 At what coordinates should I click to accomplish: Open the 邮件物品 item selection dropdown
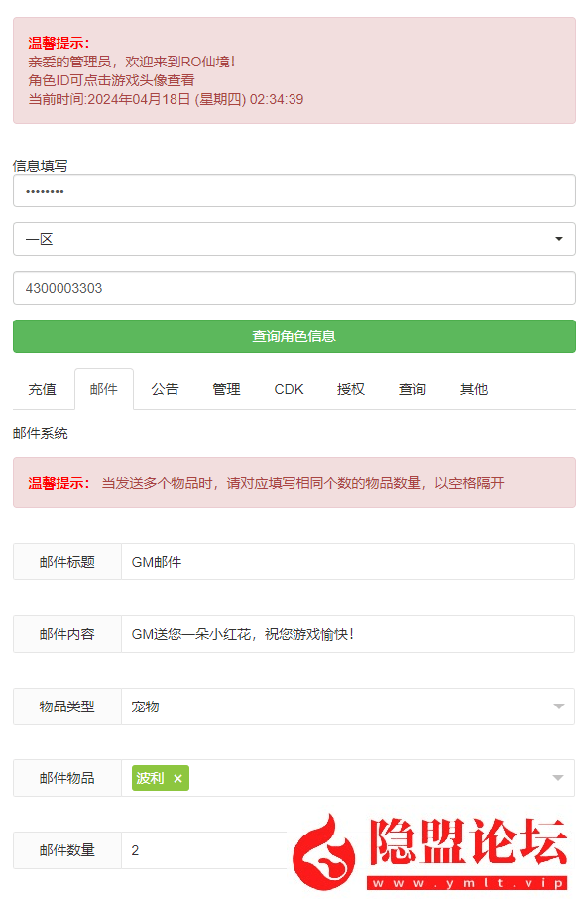coord(397,778)
